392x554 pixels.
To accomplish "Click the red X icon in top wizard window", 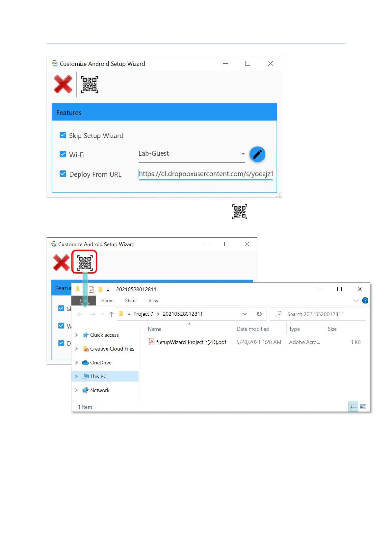I will 63,84.
